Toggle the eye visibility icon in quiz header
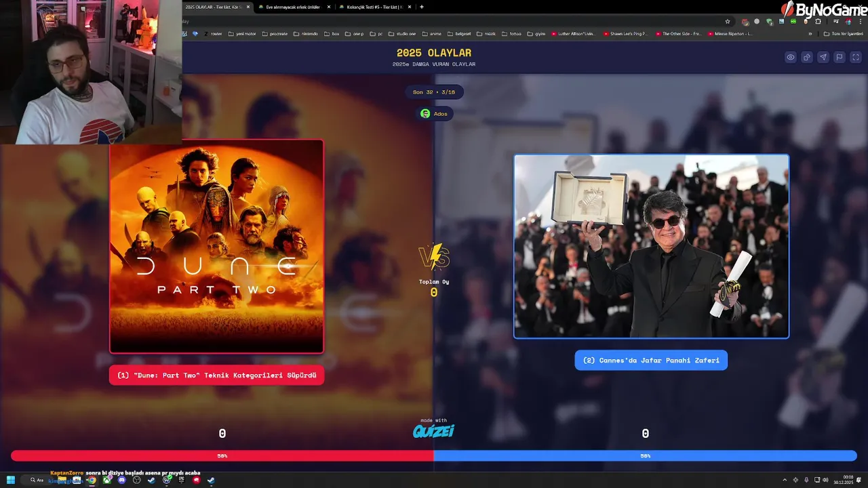Image resolution: width=868 pixels, height=488 pixels. click(791, 58)
